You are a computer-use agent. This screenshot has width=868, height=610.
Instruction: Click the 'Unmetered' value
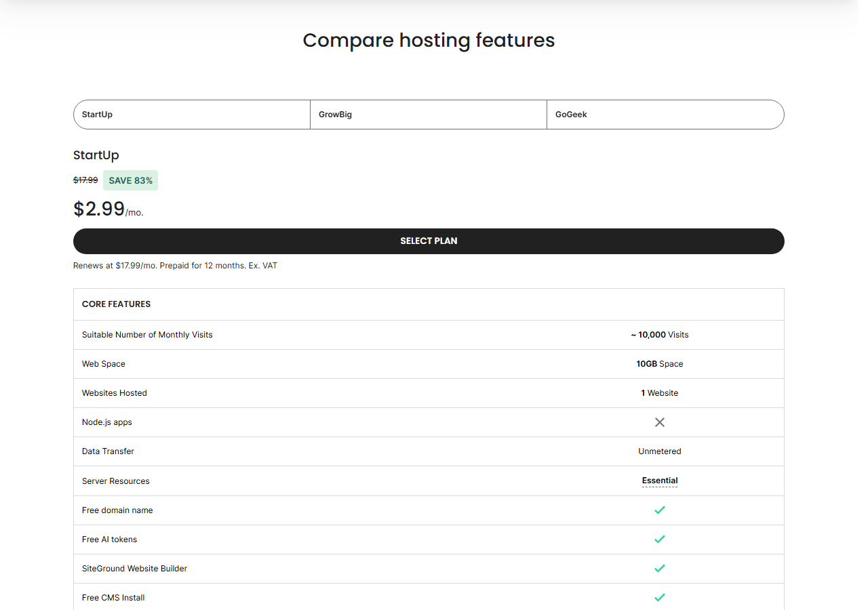click(x=660, y=451)
